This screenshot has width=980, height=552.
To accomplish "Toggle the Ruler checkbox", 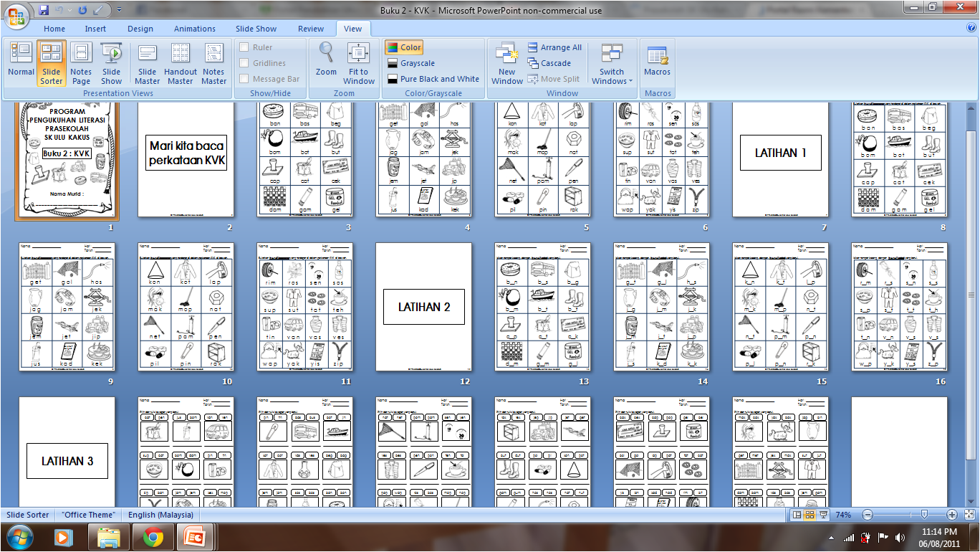I will [x=256, y=47].
